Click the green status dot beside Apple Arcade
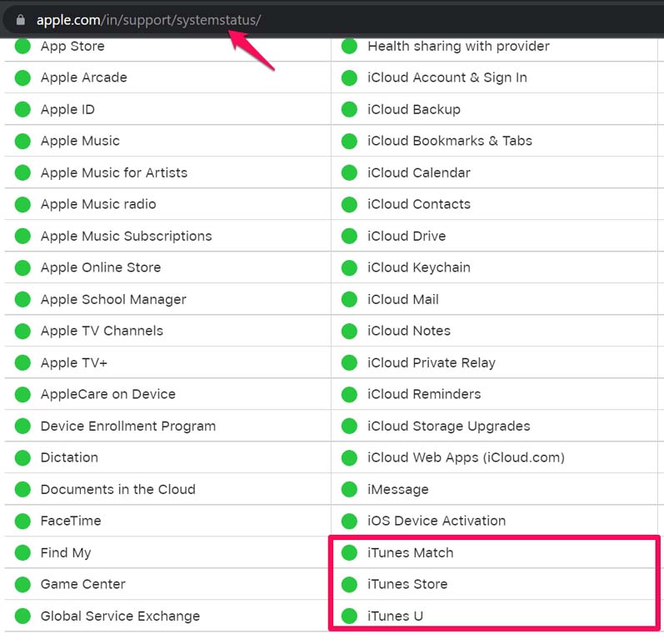Viewport: 664px width, 644px height. point(22,78)
